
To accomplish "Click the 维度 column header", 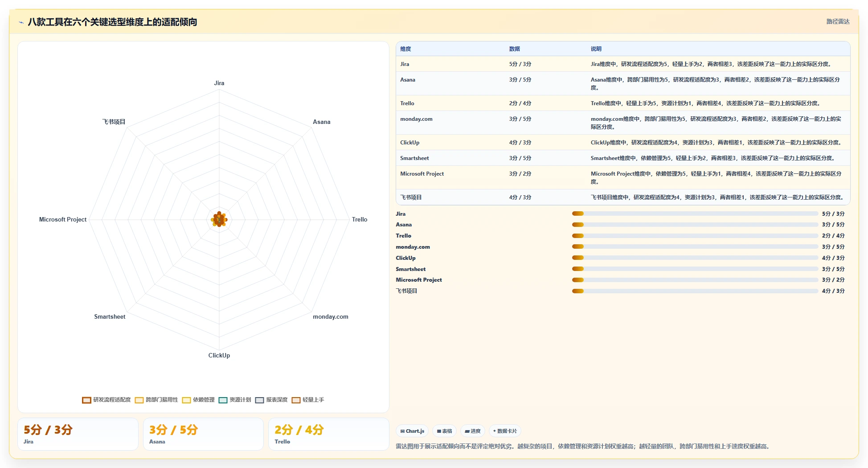I will [x=405, y=49].
